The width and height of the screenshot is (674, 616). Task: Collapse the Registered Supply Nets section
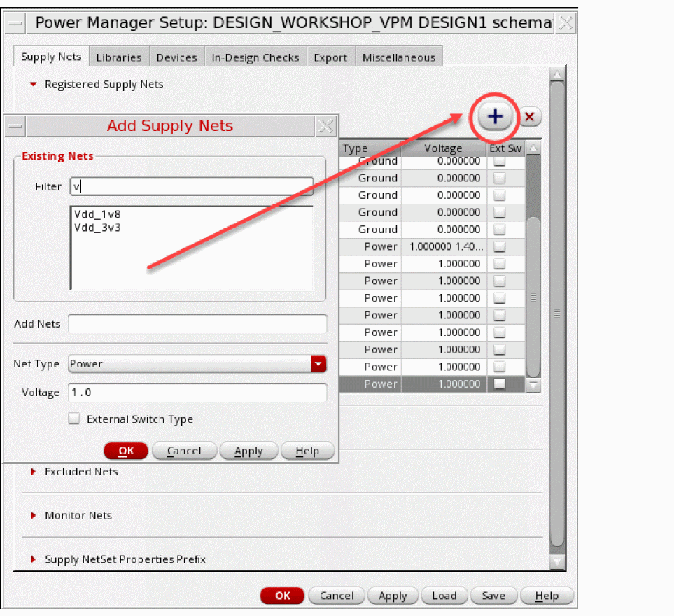pos(34,85)
